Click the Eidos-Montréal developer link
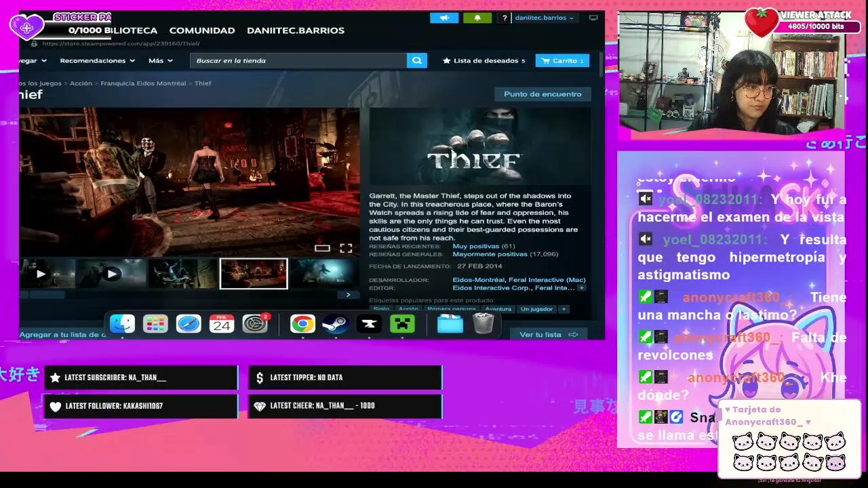 (479, 280)
